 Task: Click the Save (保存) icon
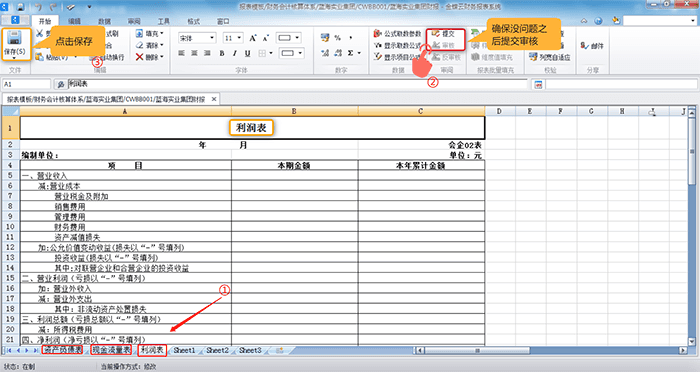(x=15, y=39)
